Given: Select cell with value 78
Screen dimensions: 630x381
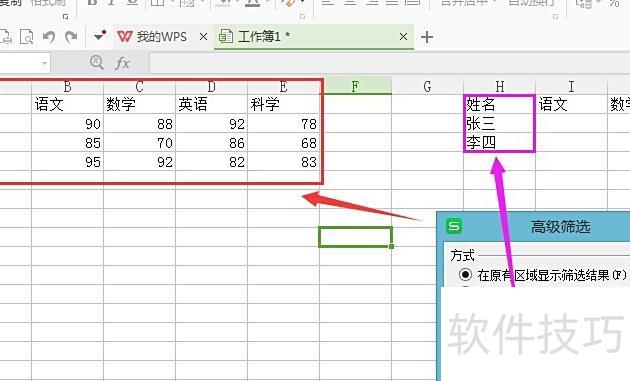Looking at the screenshot, I should coord(283,123).
